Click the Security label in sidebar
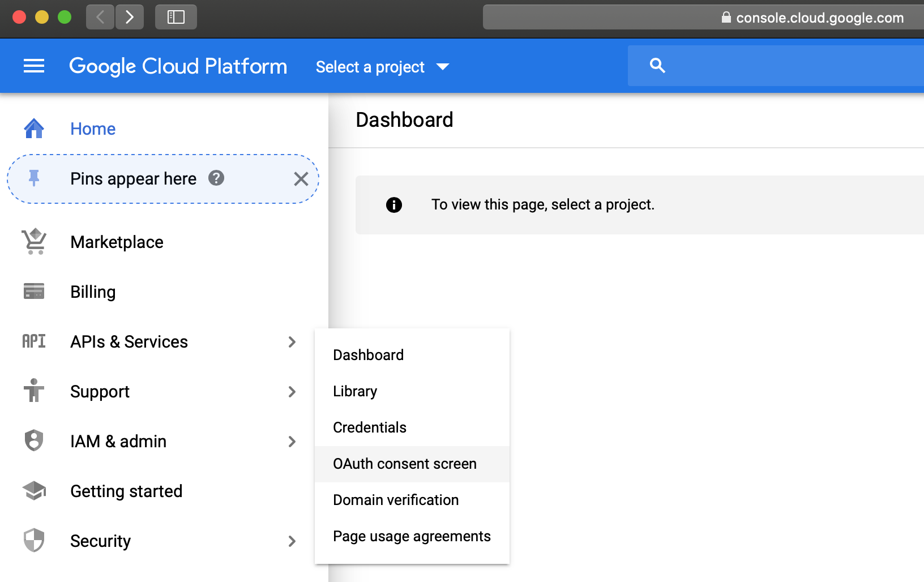 (100, 541)
